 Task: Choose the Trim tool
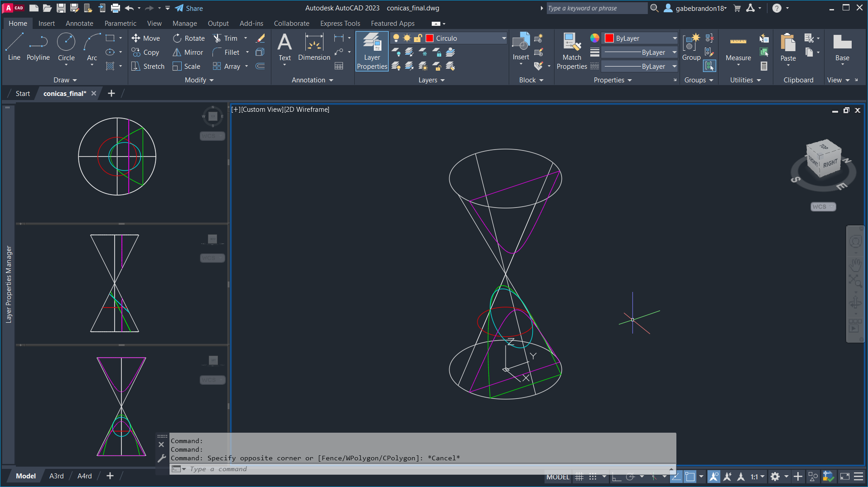(x=225, y=38)
